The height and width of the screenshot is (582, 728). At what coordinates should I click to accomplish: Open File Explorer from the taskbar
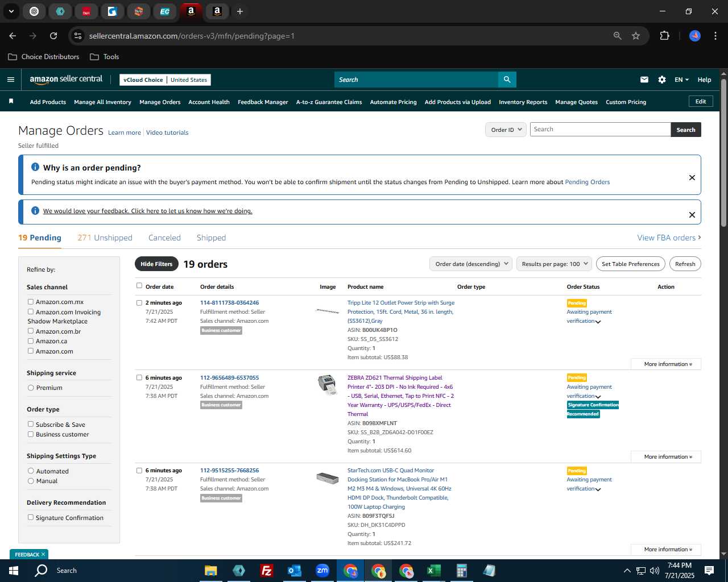click(x=210, y=571)
